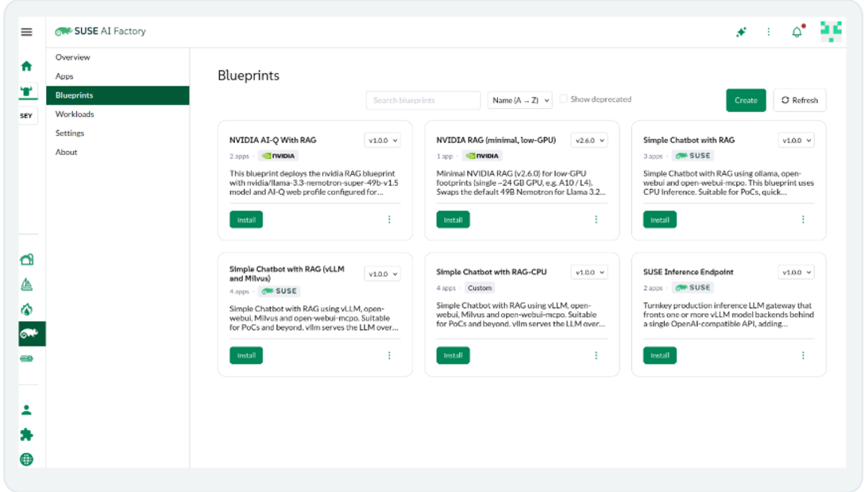Click the SUSE Inference Endpoint title
The image size is (868, 492).
point(688,272)
